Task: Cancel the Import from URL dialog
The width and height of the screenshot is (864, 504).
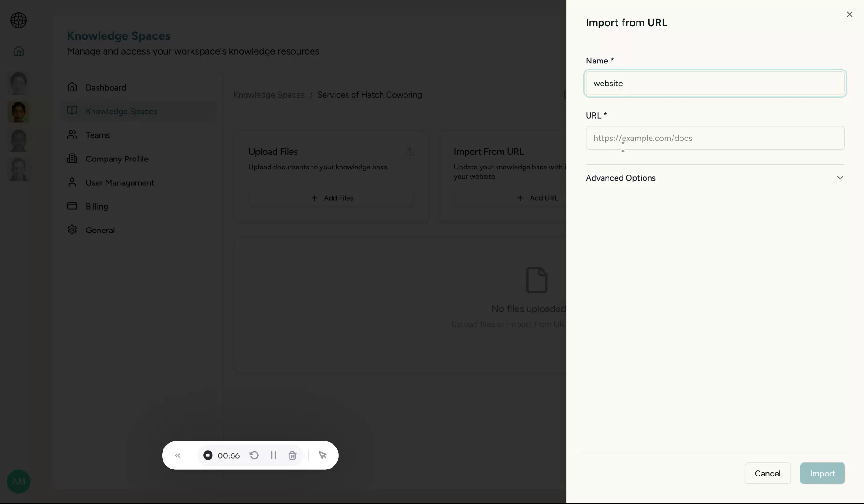Action: pyautogui.click(x=768, y=473)
